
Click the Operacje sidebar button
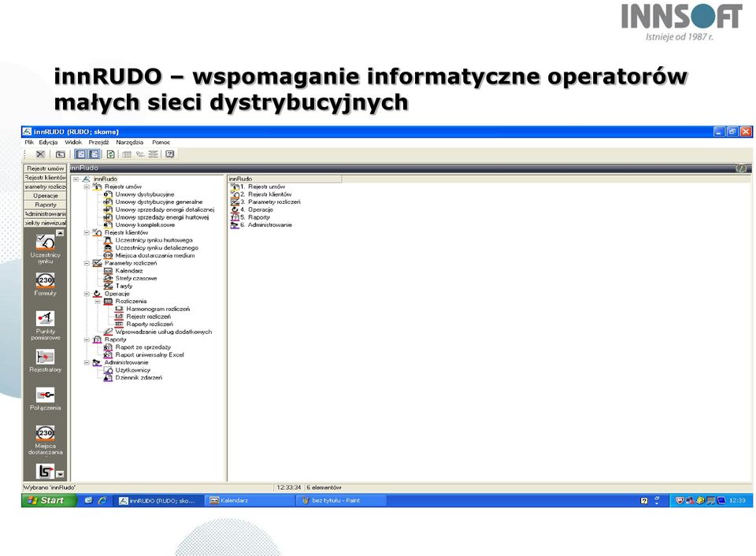(46, 196)
